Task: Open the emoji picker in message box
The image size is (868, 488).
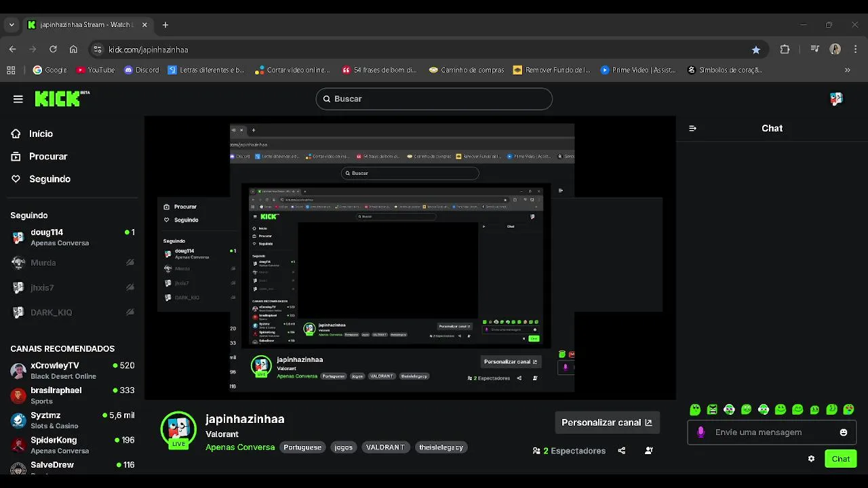Action: (x=844, y=432)
